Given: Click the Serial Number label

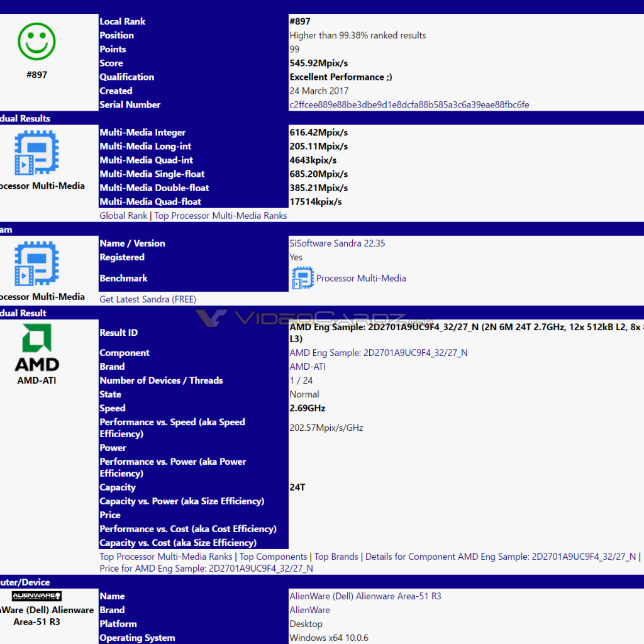Looking at the screenshot, I should pyautogui.click(x=130, y=105).
